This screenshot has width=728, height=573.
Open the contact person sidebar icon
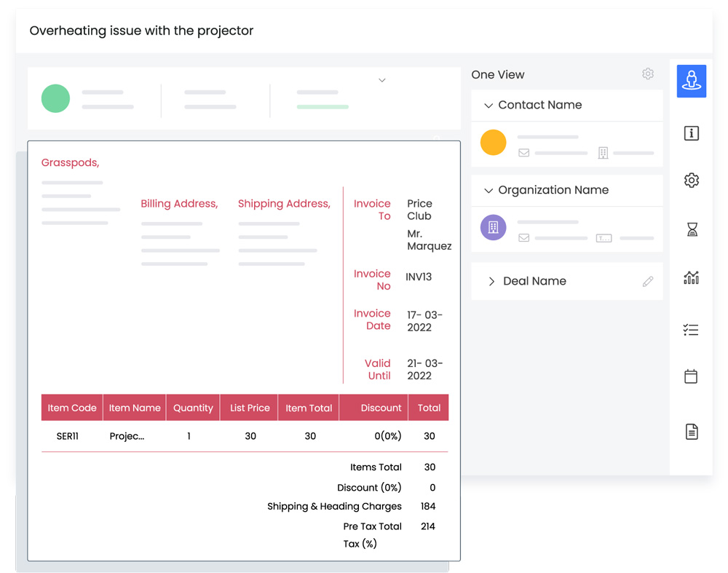[691, 81]
